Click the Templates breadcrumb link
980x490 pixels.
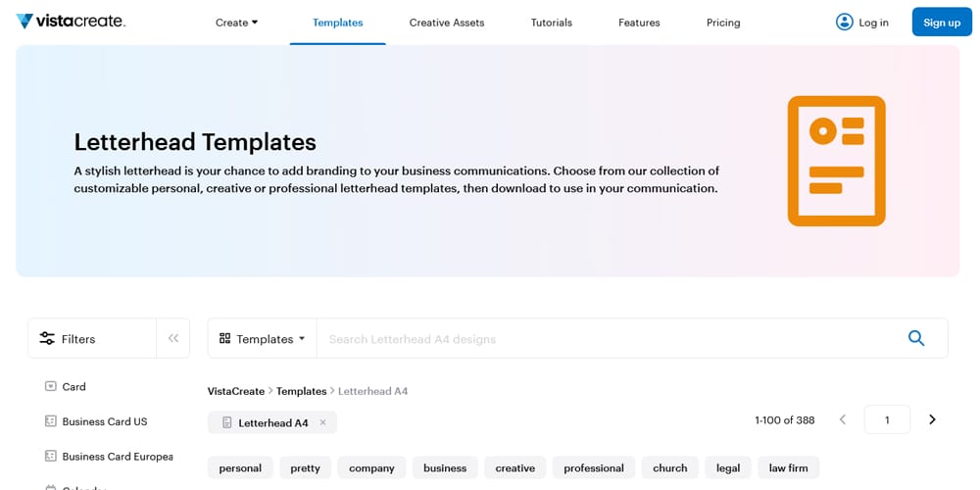(x=301, y=391)
